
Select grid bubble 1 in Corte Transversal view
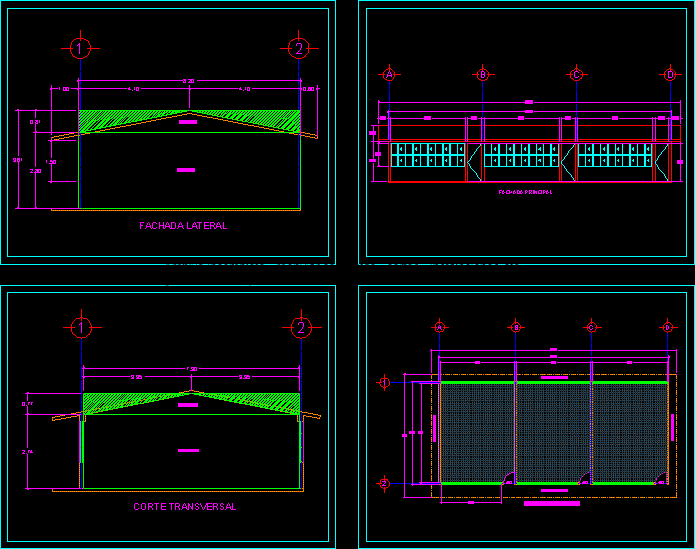click(x=81, y=327)
